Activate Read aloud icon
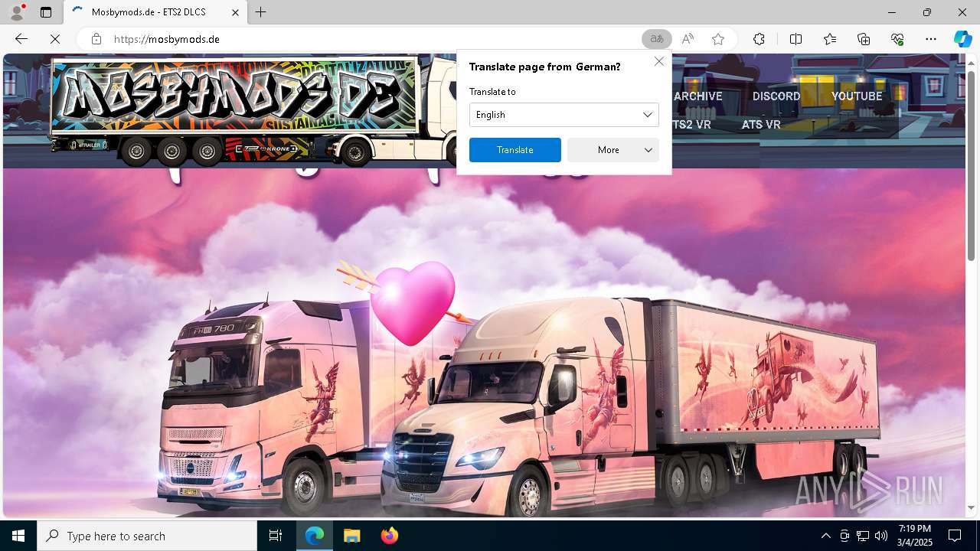The width and height of the screenshot is (980, 551). click(x=688, y=39)
